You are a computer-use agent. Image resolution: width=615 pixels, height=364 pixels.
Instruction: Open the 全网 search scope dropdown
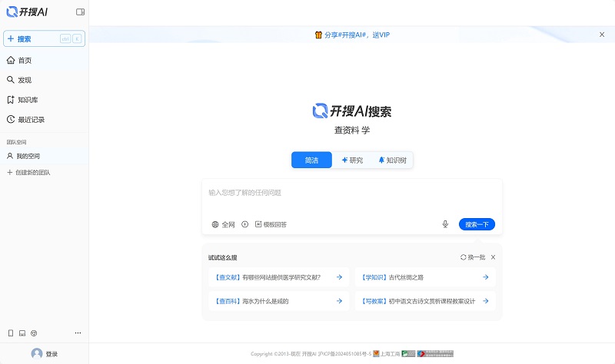point(223,224)
